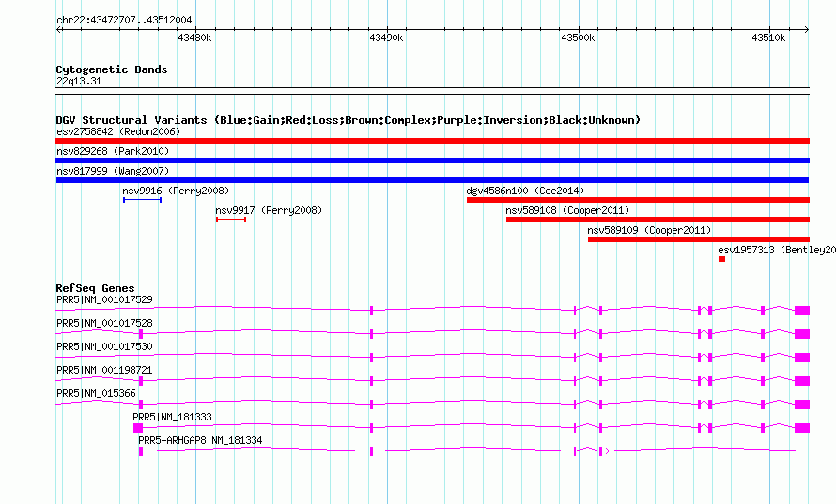Image resolution: width=836 pixels, height=504 pixels.
Task: Click the last exon block of PRR5|NM_001198721
Action: pyautogui.click(x=802, y=381)
